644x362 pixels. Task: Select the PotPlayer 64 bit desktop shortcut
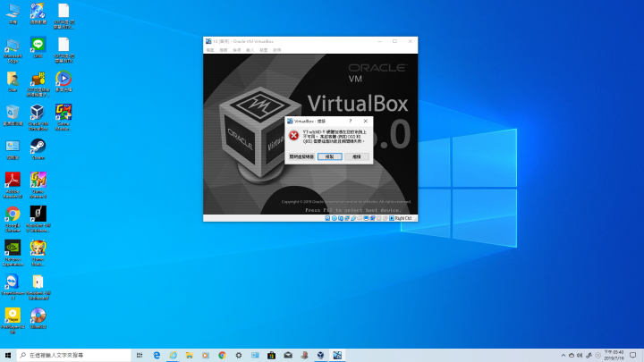pyautogui.click(x=13, y=321)
